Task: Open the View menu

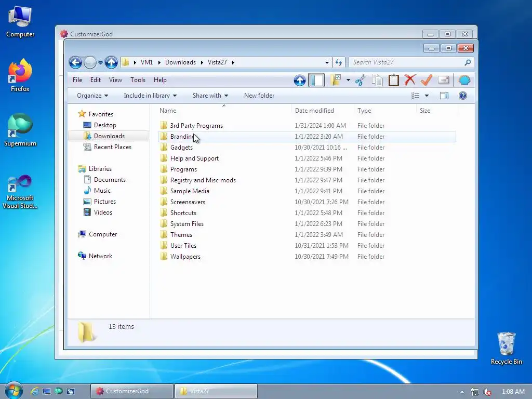Action: click(x=115, y=80)
